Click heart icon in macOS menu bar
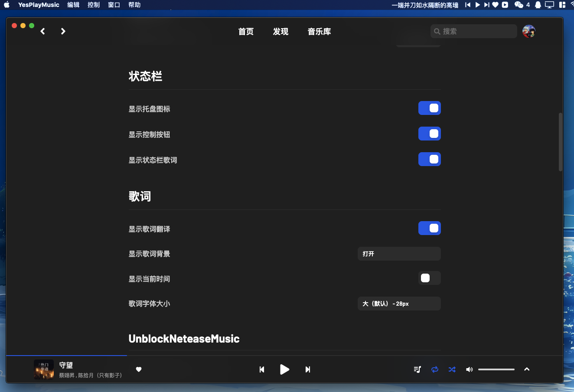 point(496,5)
